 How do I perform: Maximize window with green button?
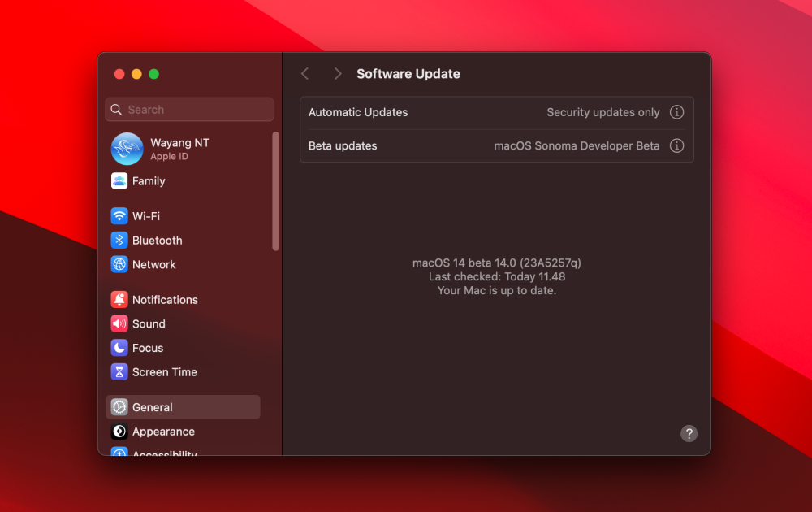153,74
